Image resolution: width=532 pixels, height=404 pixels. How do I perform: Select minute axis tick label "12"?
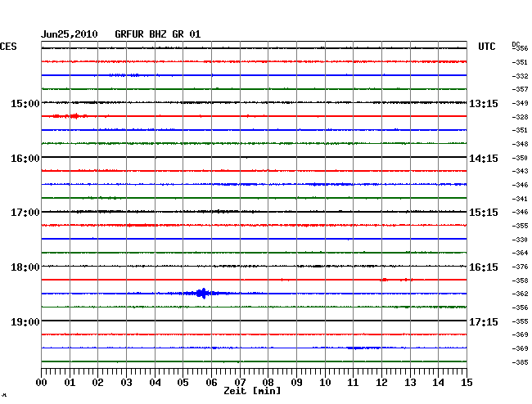pyautogui.click(x=381, y=383)
